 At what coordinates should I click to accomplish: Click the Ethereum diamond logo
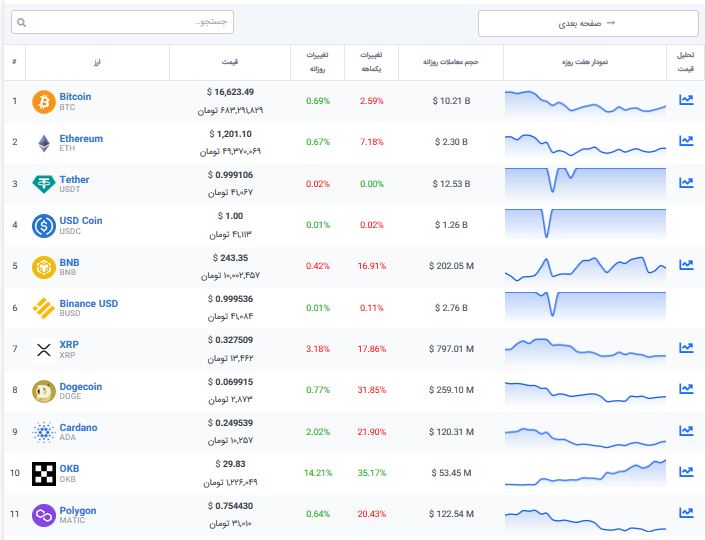click(44, 143)
